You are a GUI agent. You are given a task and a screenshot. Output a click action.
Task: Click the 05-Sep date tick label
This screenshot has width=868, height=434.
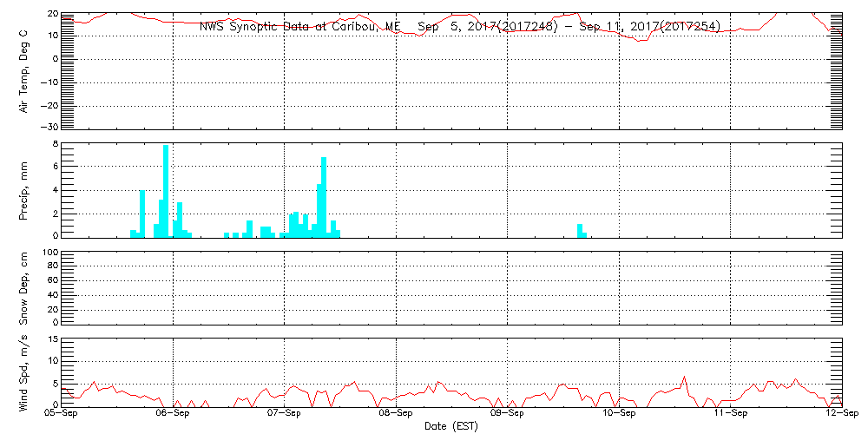(61, 414)
